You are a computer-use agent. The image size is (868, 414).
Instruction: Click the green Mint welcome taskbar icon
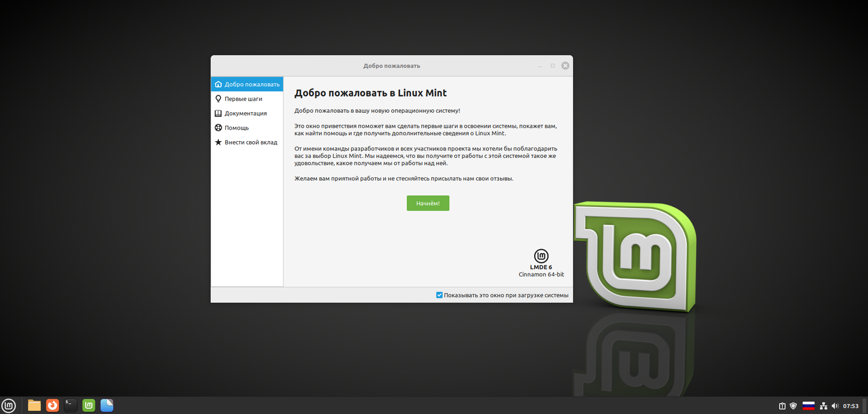click(x=89, y=405)
